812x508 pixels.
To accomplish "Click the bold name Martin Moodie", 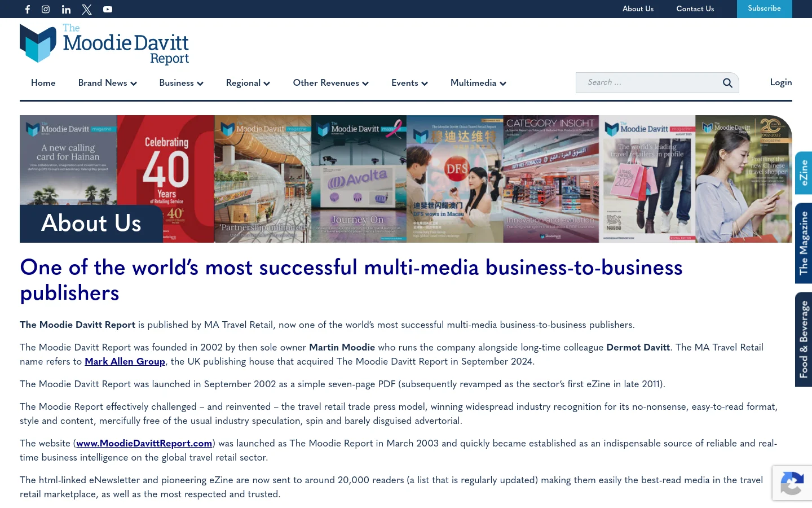I will [342, 347].
